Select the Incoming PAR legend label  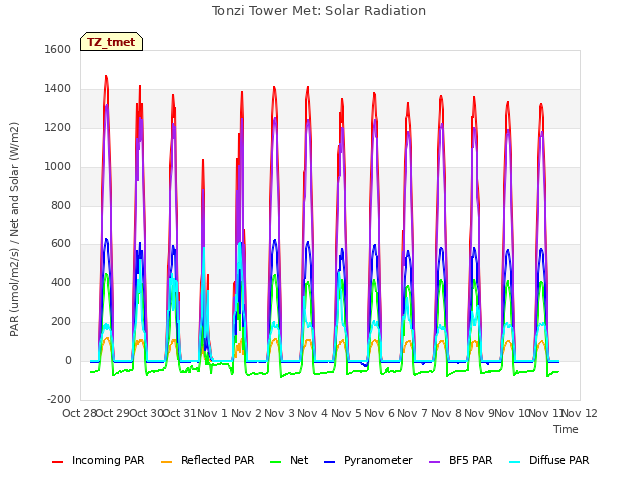pyautogui.click(x=108, y=460)
